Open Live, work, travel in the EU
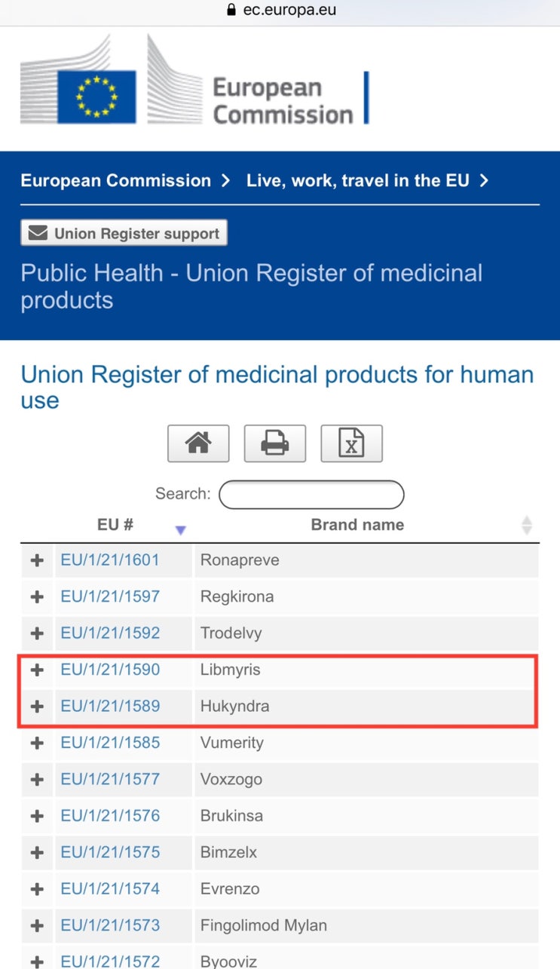This screenshot has width=560, height=969. (x=357, y=181)
